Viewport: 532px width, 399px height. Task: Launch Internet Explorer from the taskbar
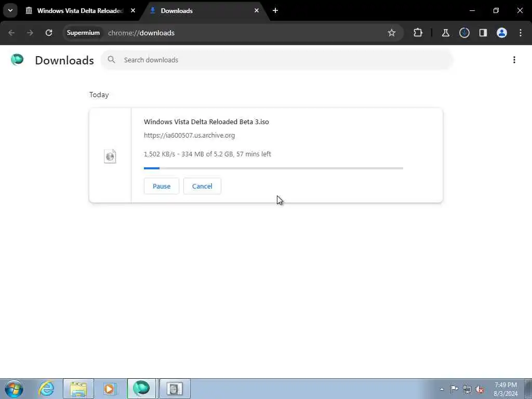[x=46, y=389]
